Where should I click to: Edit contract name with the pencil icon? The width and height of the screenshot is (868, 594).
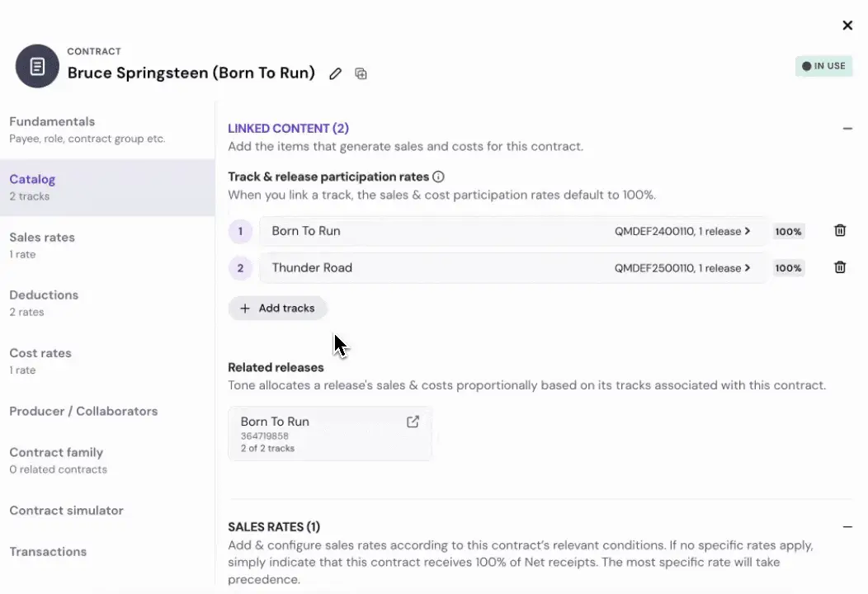click(335, 73)
